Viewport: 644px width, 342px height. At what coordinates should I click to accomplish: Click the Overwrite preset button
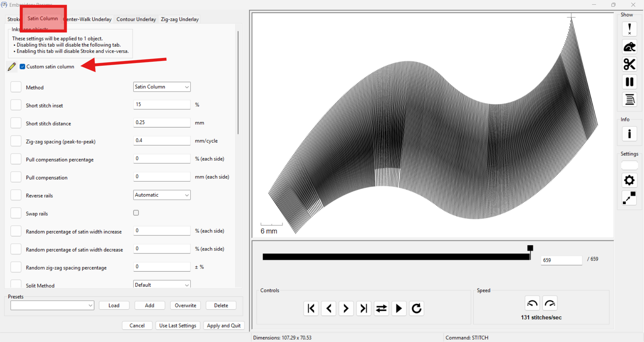(185, 305)
